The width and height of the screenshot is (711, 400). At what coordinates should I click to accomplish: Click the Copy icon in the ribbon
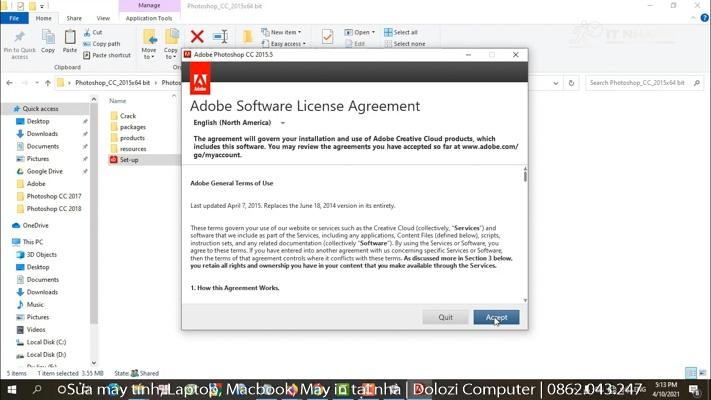pos(47,40)
